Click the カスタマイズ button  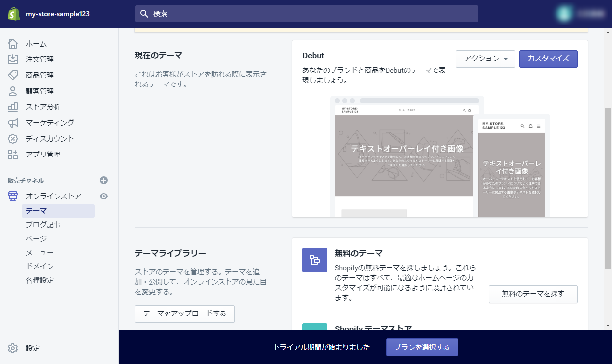point(549,59)
